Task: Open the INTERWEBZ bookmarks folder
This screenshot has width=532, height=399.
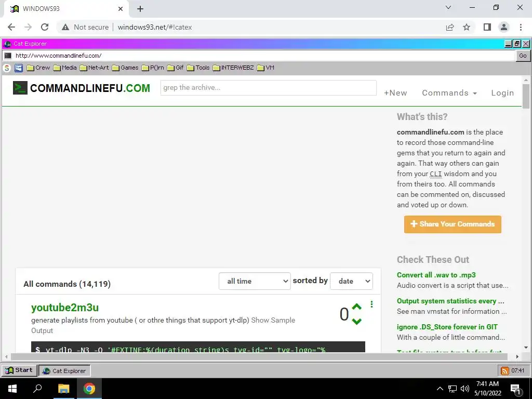Action: [233, 68]
